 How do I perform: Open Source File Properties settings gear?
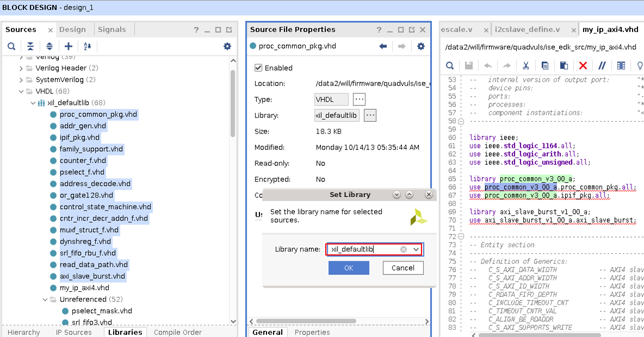click(421, 46)
